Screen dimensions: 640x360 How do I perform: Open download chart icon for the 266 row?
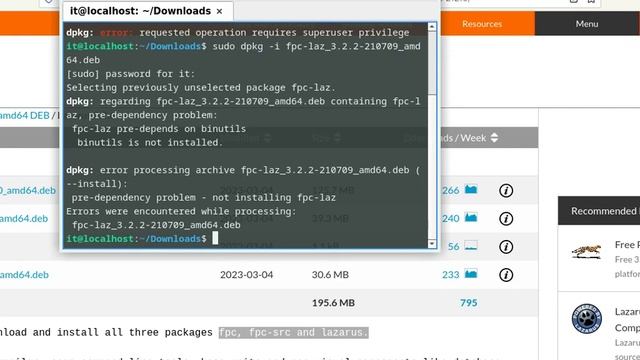tap(471, 189)
